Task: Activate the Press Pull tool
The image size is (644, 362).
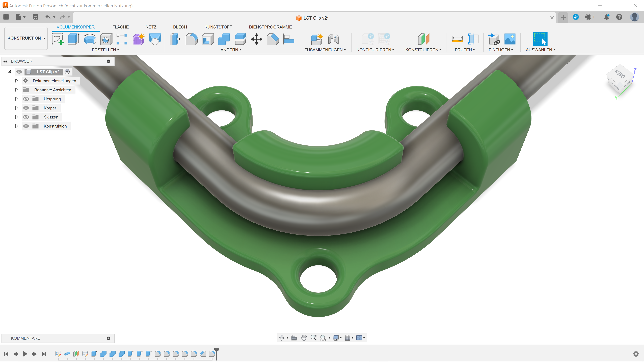Action: tap(175, 39)
